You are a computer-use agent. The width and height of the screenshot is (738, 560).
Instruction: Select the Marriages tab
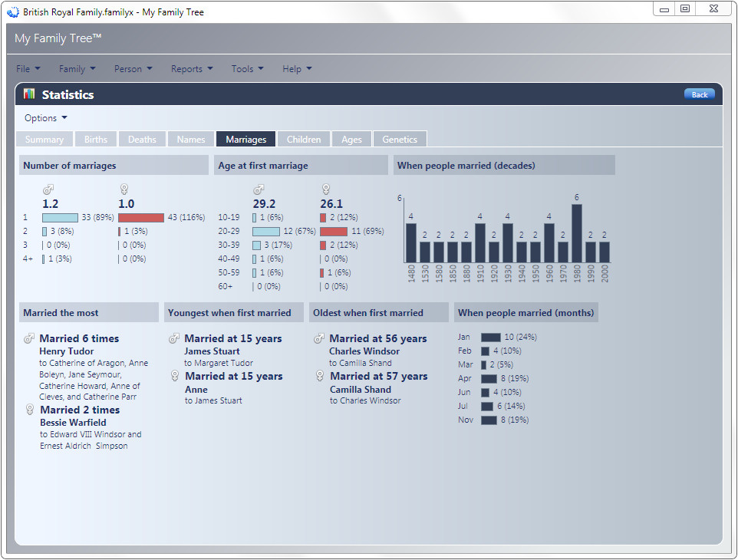coord(245,140)
